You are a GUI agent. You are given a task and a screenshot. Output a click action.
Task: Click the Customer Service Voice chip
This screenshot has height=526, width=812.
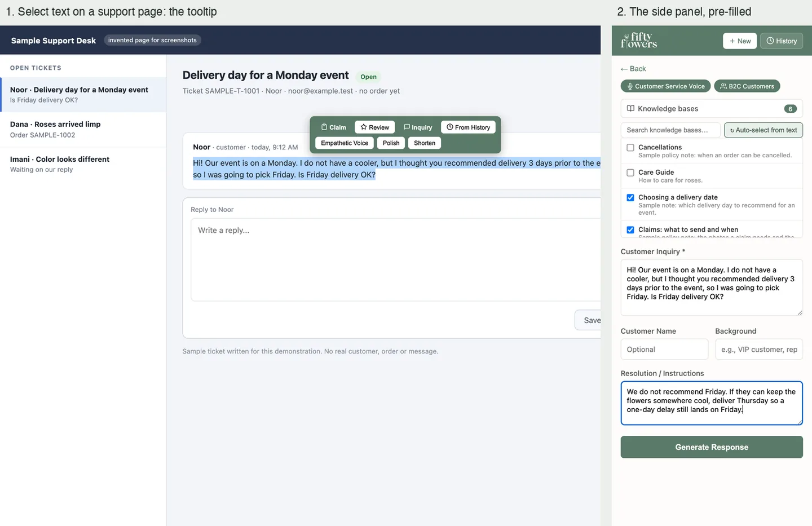click(x=665, y=86)
